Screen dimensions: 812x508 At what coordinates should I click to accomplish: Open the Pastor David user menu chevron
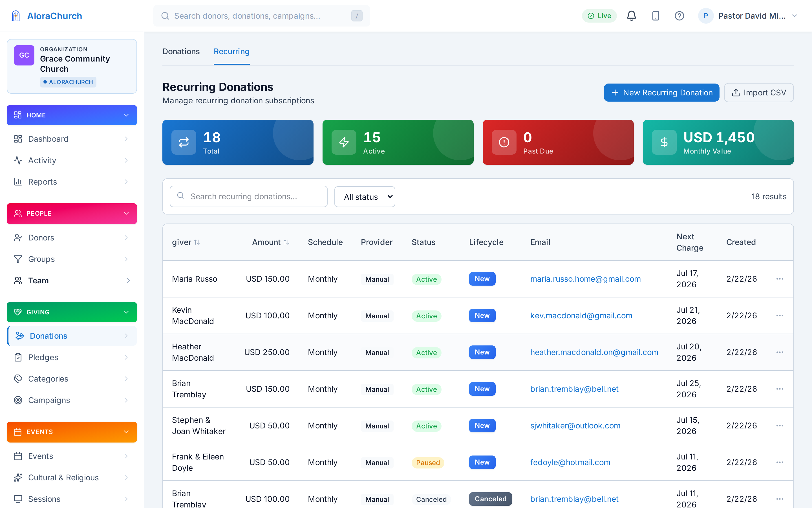(794, 16)
